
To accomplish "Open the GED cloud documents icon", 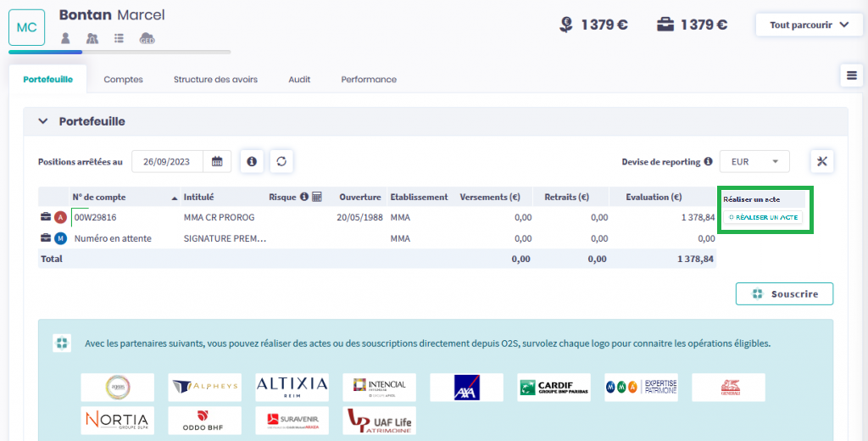I will click(147, 38).
